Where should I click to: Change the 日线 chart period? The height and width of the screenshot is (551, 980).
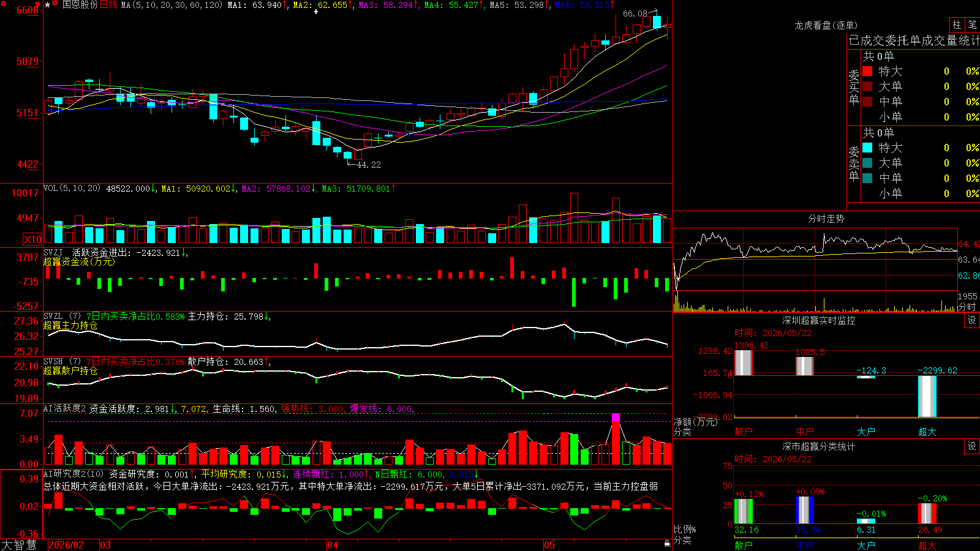[x=108, y=5]
